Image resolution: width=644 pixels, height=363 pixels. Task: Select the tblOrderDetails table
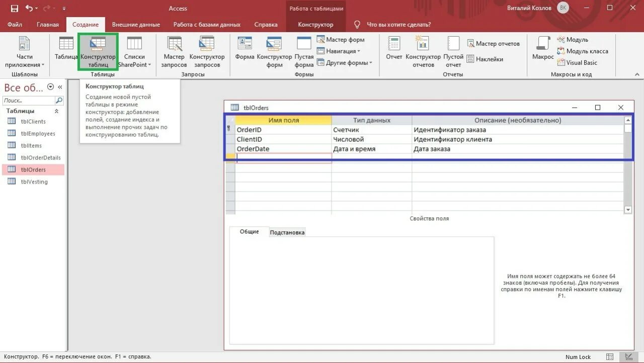33,157
